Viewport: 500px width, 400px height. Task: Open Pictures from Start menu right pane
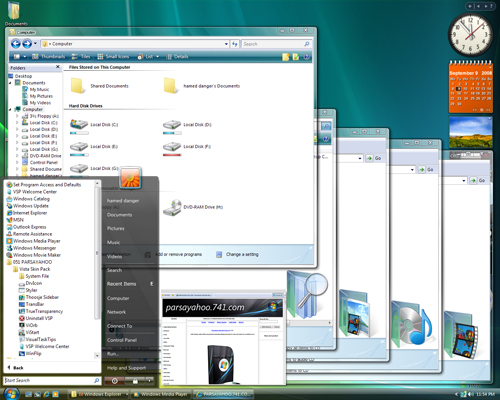click(115, 228)
